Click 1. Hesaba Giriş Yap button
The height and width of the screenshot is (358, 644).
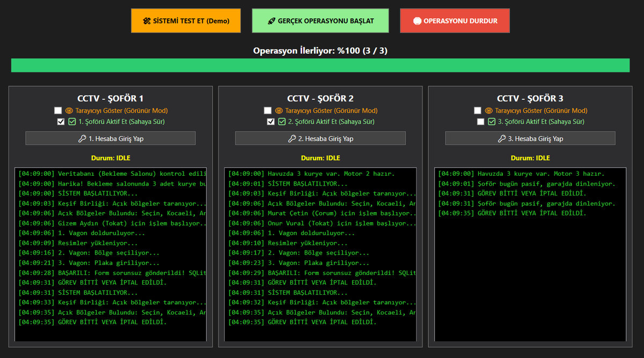(111, 138)
